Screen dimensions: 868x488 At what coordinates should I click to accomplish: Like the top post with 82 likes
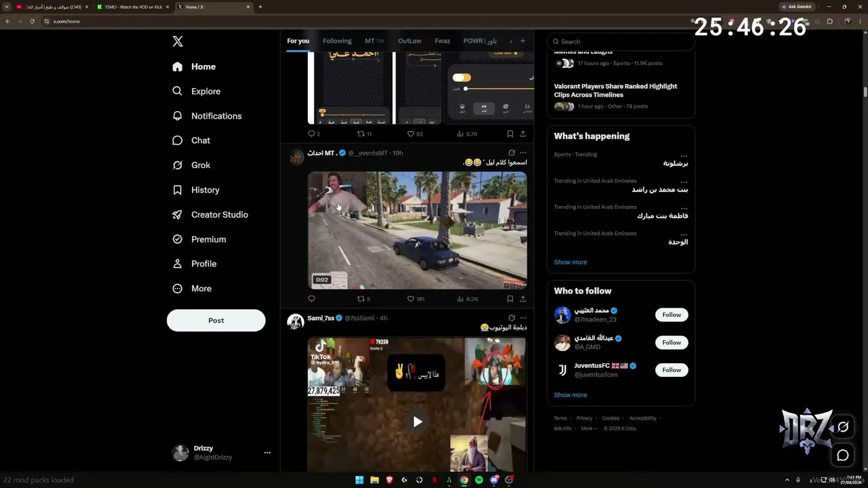pos(414,134)
